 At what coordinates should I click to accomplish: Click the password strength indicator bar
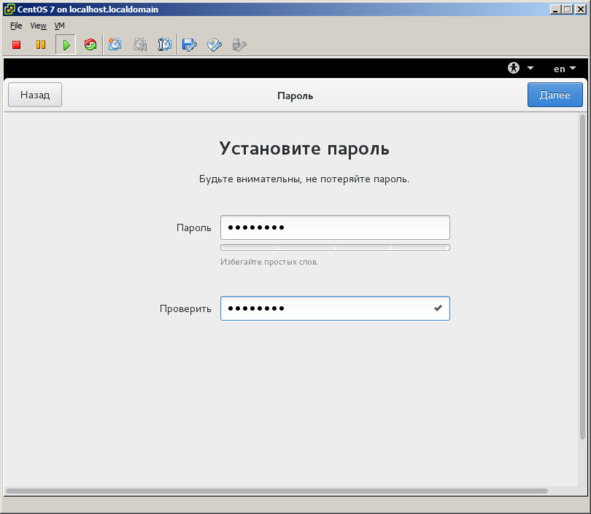click(x=335, y=248)
